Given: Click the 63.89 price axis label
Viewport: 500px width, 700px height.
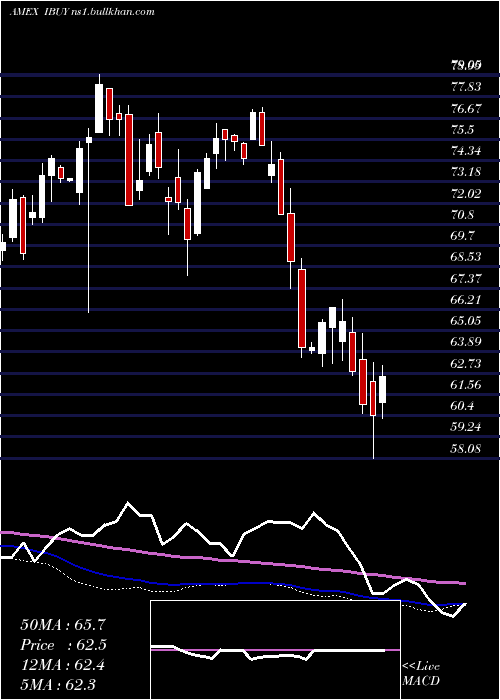Looking at the screenshot, I should tap(466, 342).
